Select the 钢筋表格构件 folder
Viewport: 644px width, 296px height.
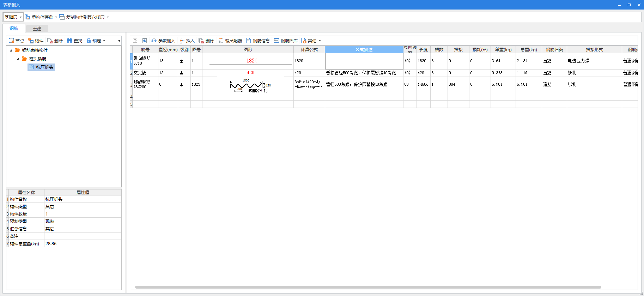point(31,50)
